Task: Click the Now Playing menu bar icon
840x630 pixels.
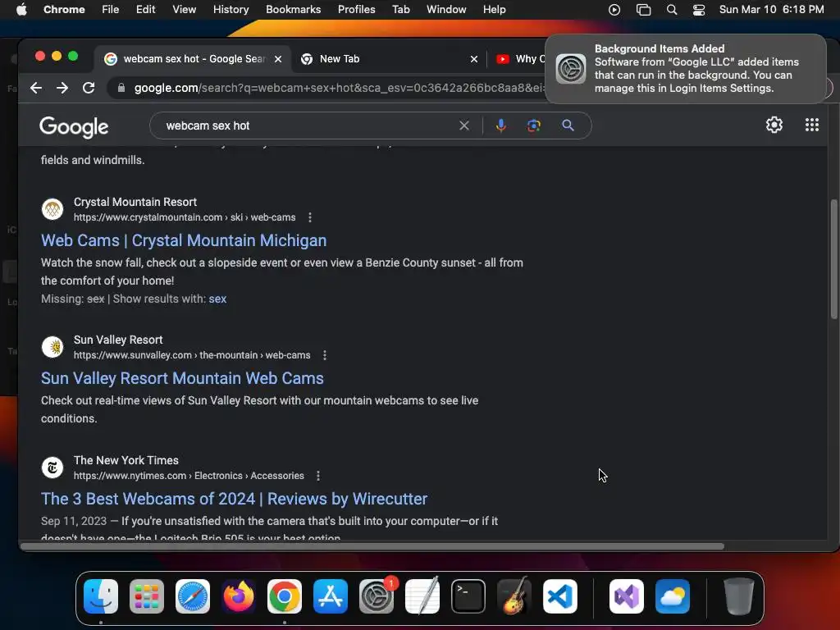Action: [x=614, y=10]
